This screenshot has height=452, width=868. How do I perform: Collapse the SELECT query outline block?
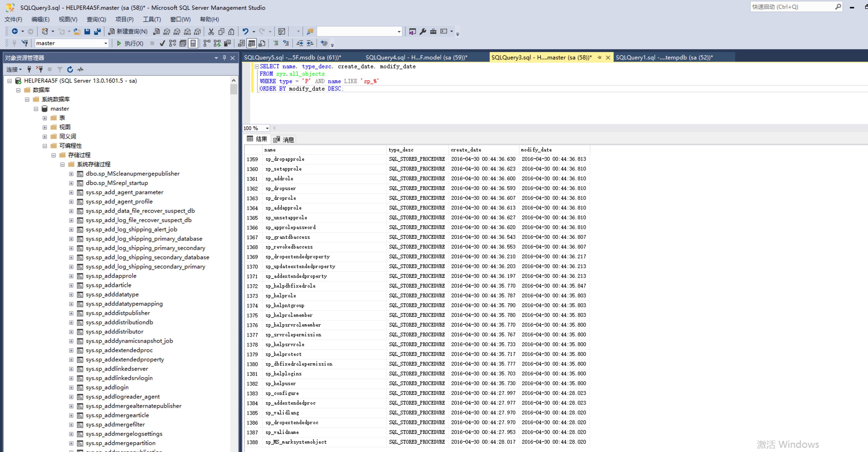[256, 66]
